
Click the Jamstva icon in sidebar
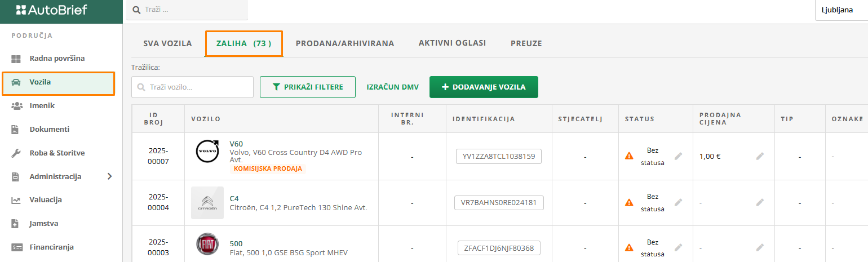pos(15,224)
